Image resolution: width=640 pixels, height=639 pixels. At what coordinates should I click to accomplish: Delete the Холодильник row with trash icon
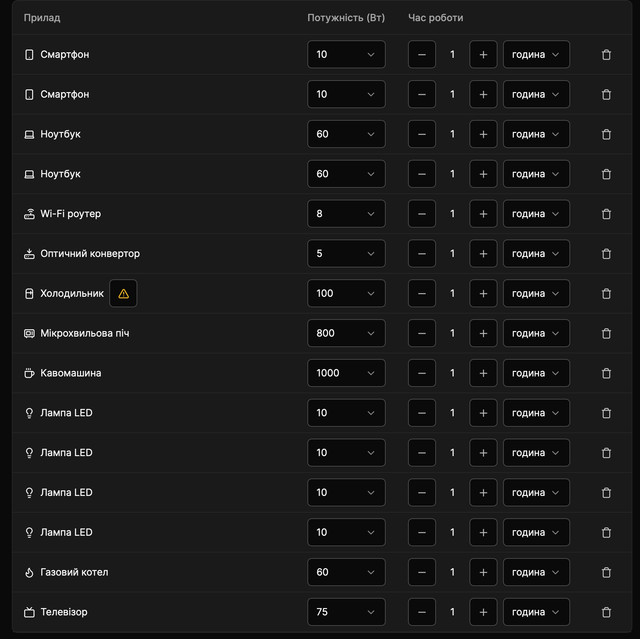click(x=606, y=294)
